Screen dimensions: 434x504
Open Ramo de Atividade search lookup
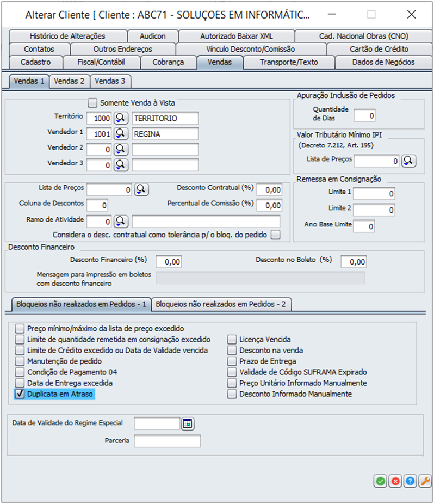pos(121,221)
